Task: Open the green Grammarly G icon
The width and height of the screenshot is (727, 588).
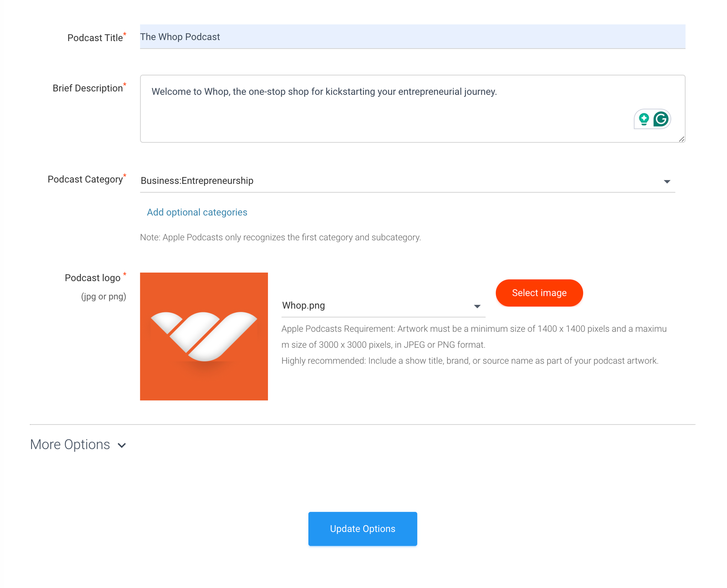Action: click(661, 119)
